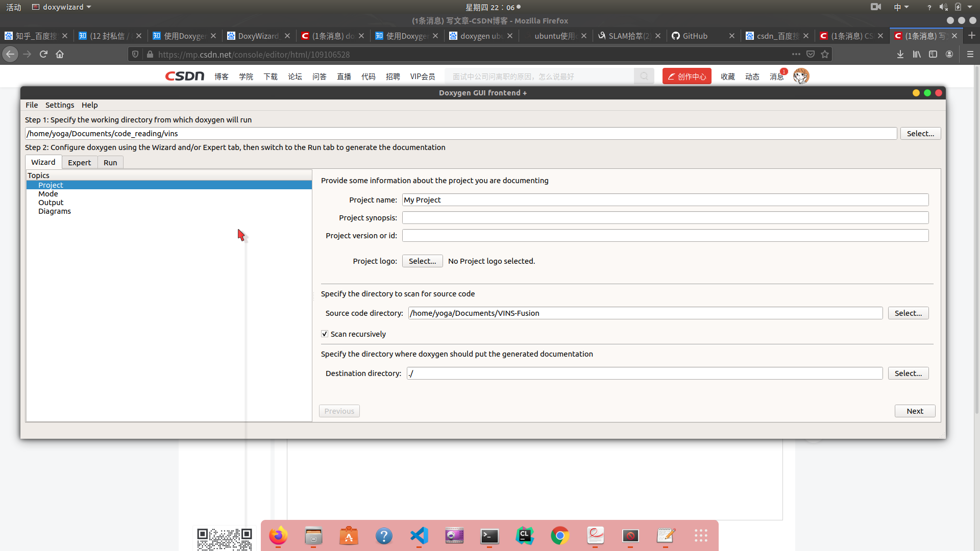Uncheck Scan recursively checkbox
The width and height of the screenshot is (980, 551).
coord(325,334)
